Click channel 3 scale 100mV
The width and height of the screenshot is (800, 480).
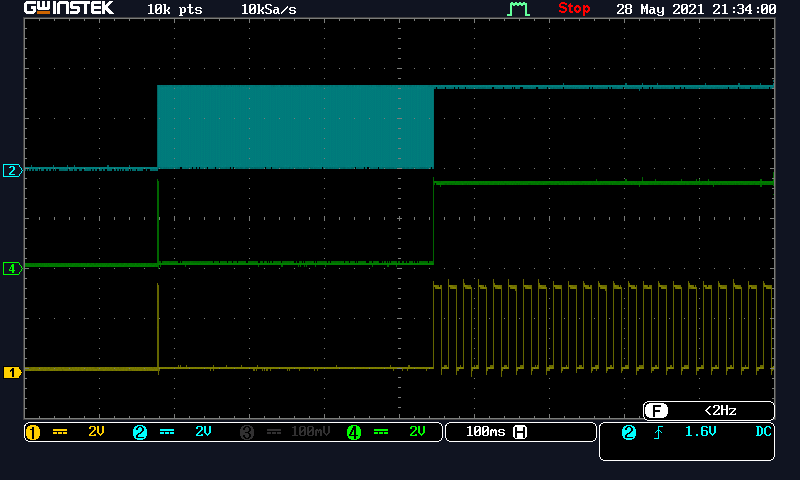click(311, 432)
